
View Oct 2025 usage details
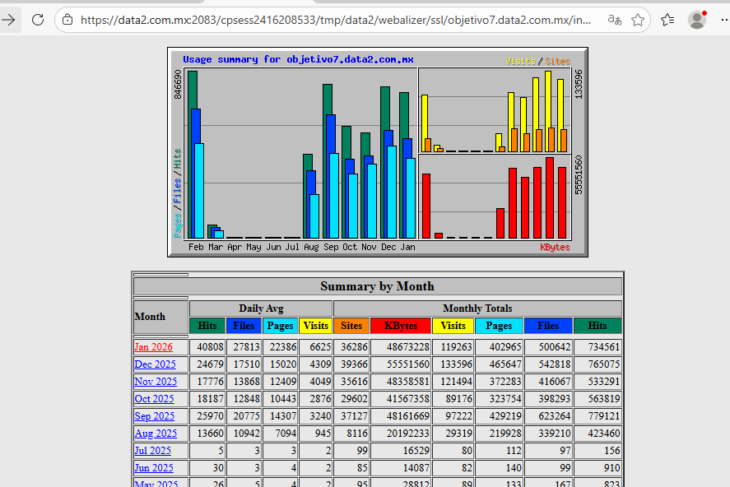tap(155, 399)
